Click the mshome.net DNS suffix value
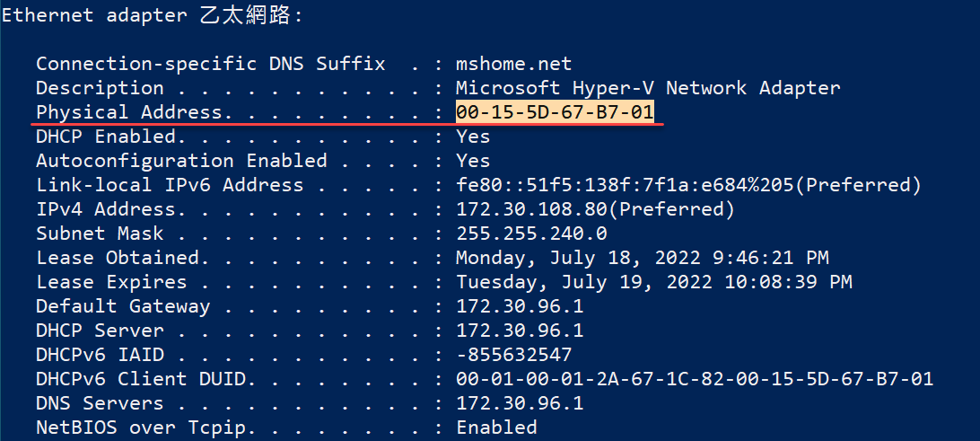This screenshot has width=980, height=441. pyautogui.click(x=513, y=64)
